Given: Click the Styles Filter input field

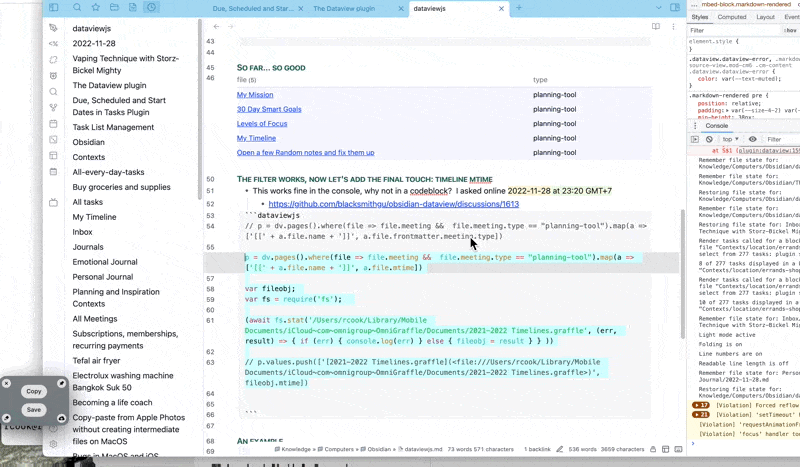Looking at the screenshot, I should (x=735, y=31).
